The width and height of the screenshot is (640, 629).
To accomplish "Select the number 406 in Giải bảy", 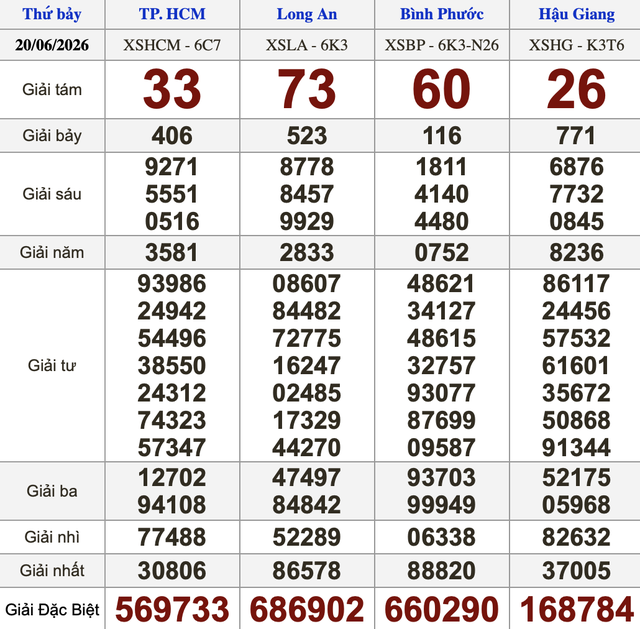I will [172, 136].
